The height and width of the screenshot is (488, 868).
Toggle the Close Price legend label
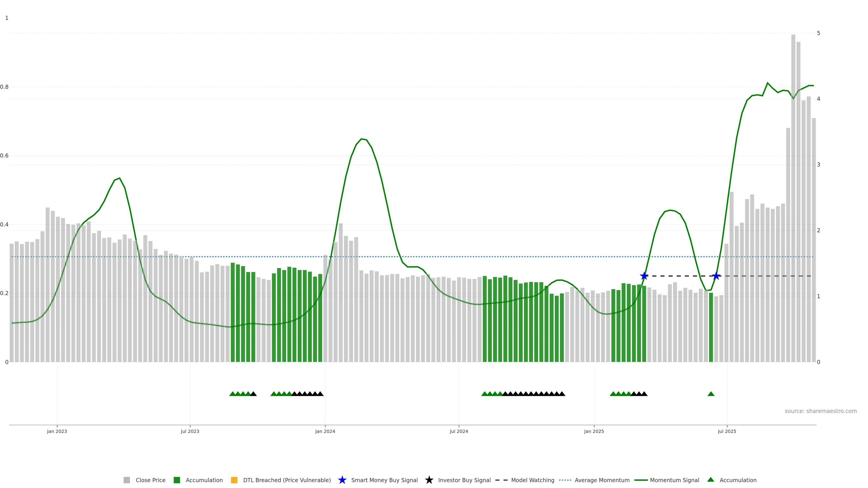[150, 480]
